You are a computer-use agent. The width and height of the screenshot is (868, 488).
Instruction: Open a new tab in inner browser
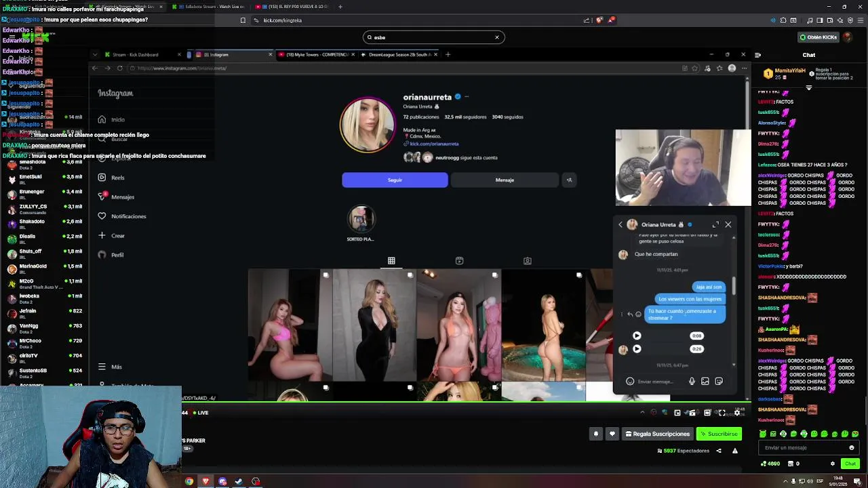[x=448, y=54]
